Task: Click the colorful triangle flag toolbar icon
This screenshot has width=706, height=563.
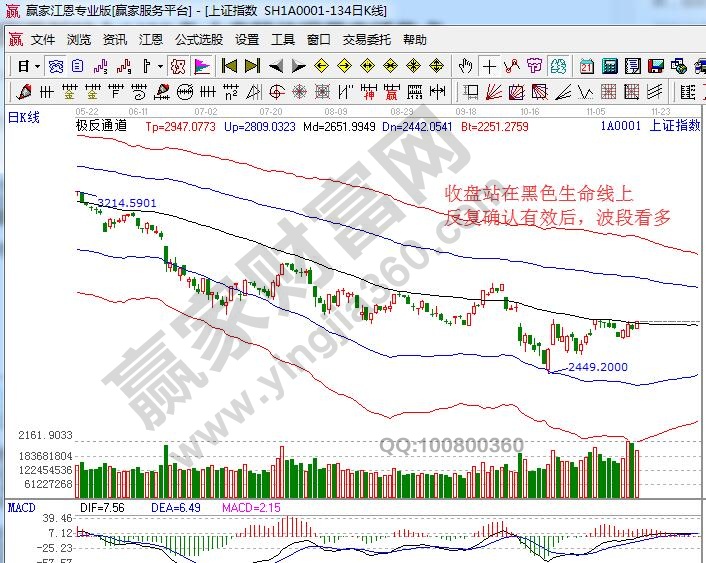Action: tap(202, 66)
